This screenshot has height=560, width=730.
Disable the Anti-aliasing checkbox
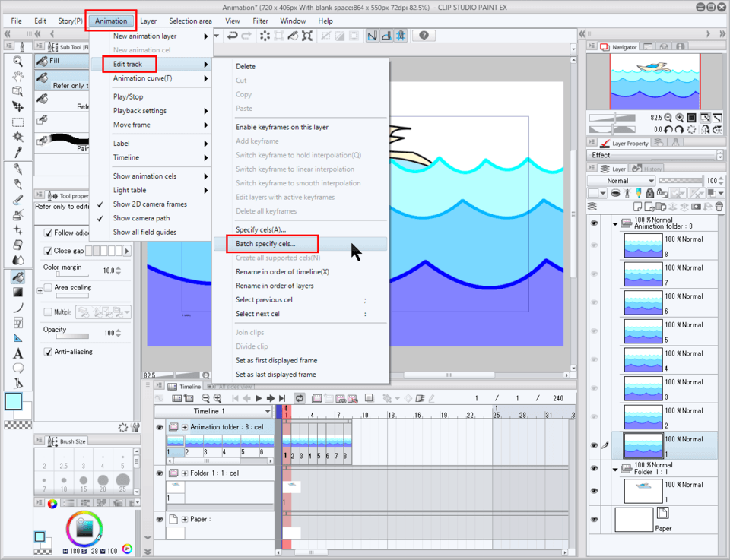48,352
